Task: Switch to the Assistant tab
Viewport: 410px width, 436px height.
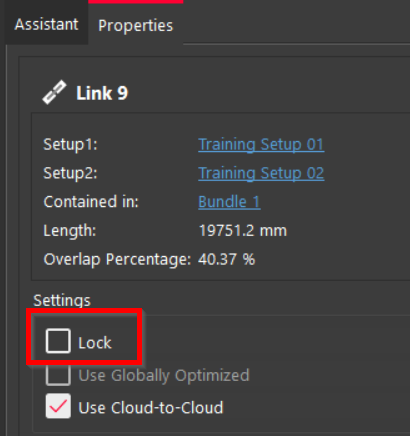Action: (46, 24)
